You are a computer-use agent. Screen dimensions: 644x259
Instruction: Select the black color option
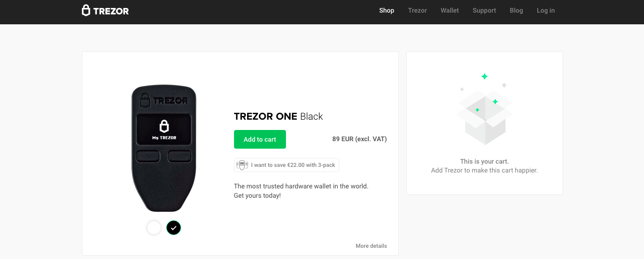pos(174,228)
